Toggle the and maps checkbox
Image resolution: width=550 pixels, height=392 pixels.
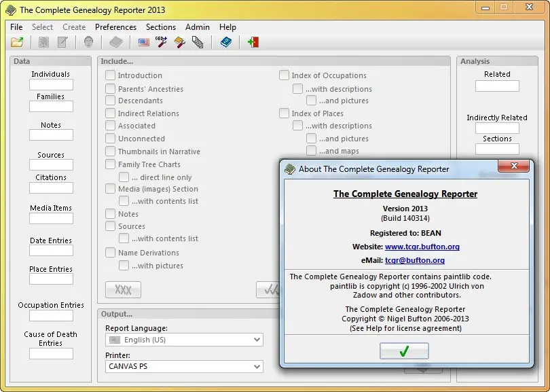[311, 151]
